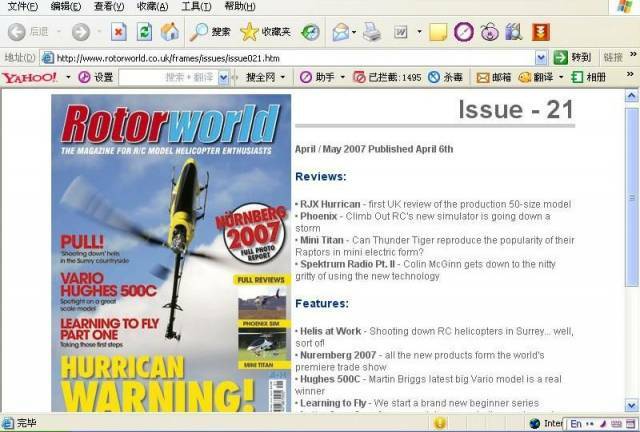Open the 助手 dropdown arrow
The image size is (640, 432).
point(342,77)
